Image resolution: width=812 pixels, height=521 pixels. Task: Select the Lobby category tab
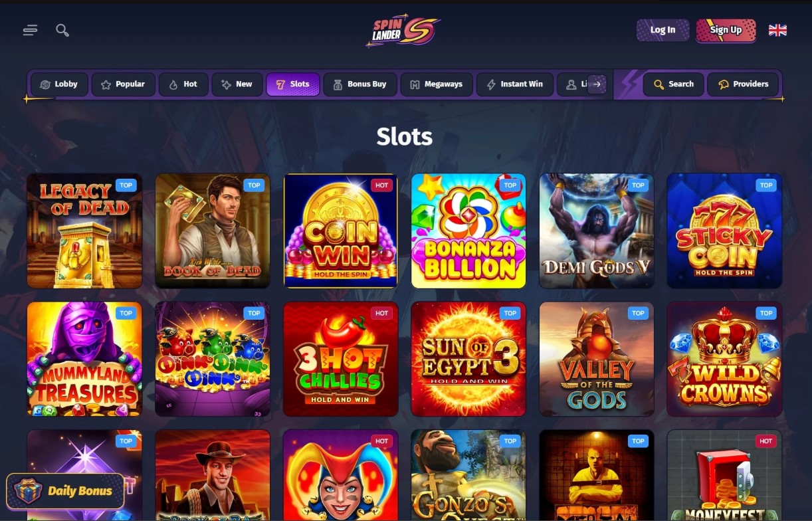click(59, 84)
